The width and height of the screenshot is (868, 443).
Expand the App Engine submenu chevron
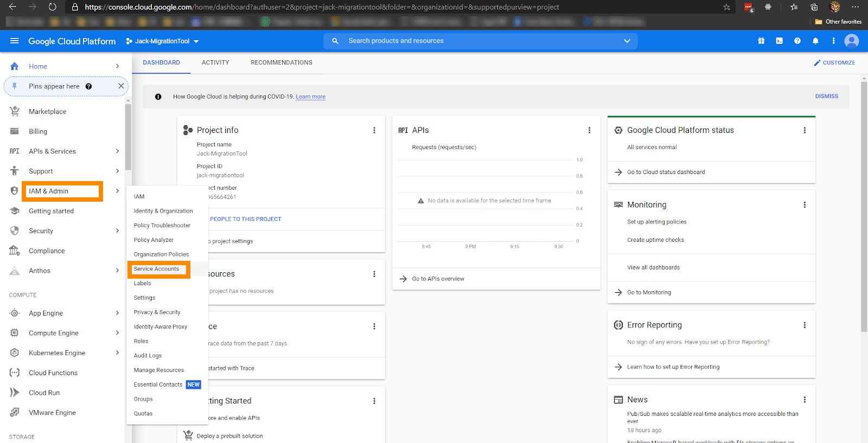[117, 313]
